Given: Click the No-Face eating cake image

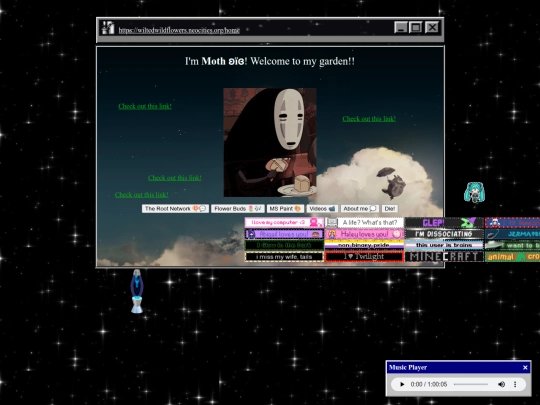Looking at the screenshot, I should [x=270, y=142].
